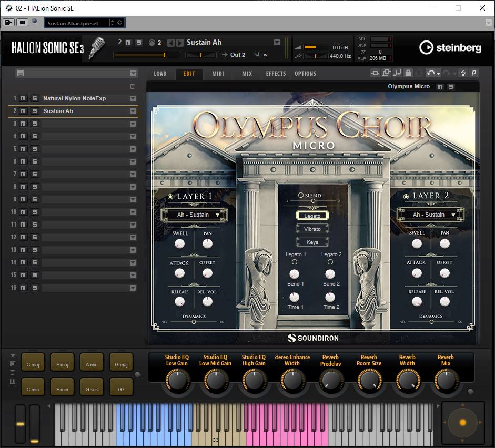Click Layer 1 Dynamics slider
The height and width of the screenshot is (448, 495).
coord(194,322)
